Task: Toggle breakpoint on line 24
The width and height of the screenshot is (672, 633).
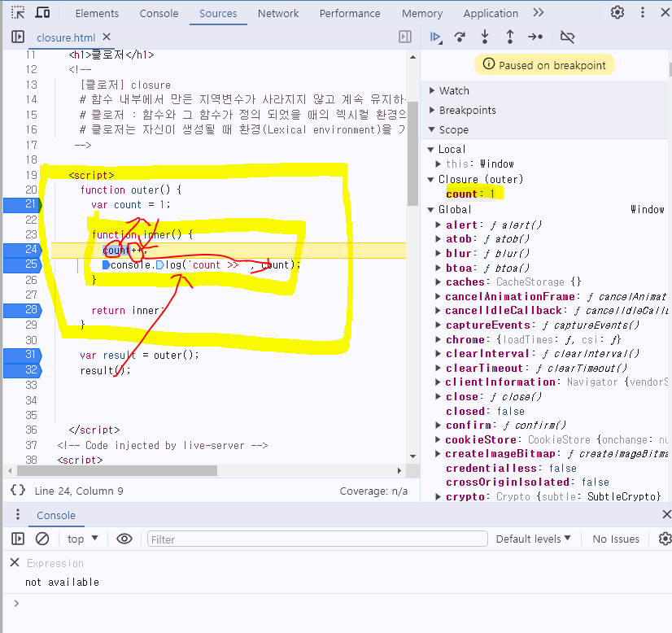Action: coord(23,250)
